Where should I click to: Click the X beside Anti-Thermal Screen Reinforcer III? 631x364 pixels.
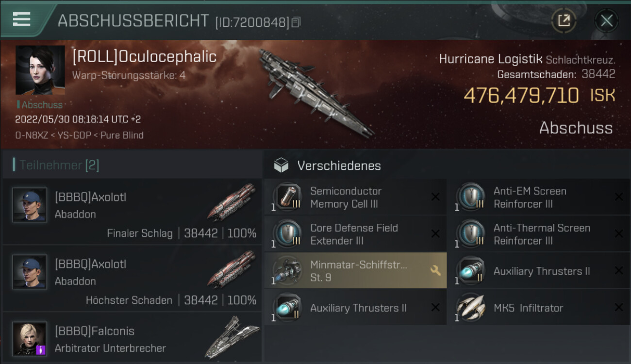tap(619, 234)
